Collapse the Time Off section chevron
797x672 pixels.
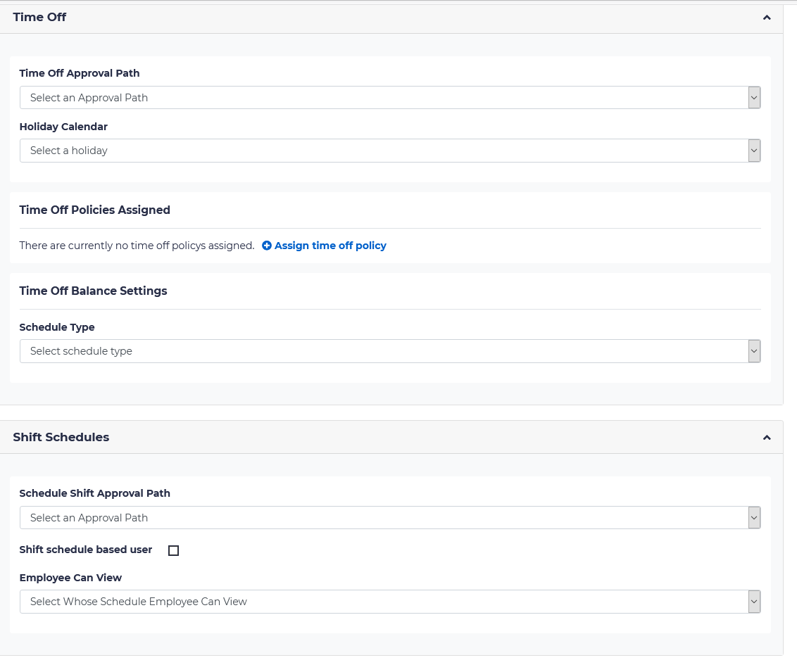coord(767,18)
